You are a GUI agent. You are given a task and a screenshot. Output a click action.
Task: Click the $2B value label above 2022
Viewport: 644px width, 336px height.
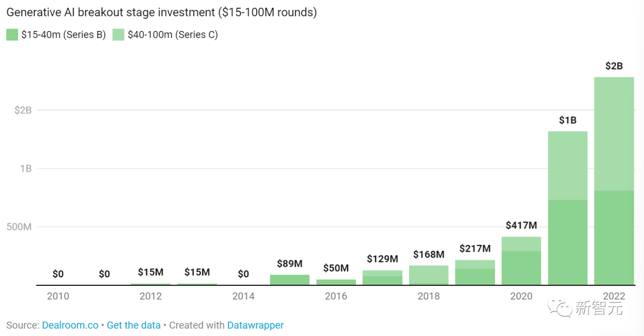pos(614,66)
